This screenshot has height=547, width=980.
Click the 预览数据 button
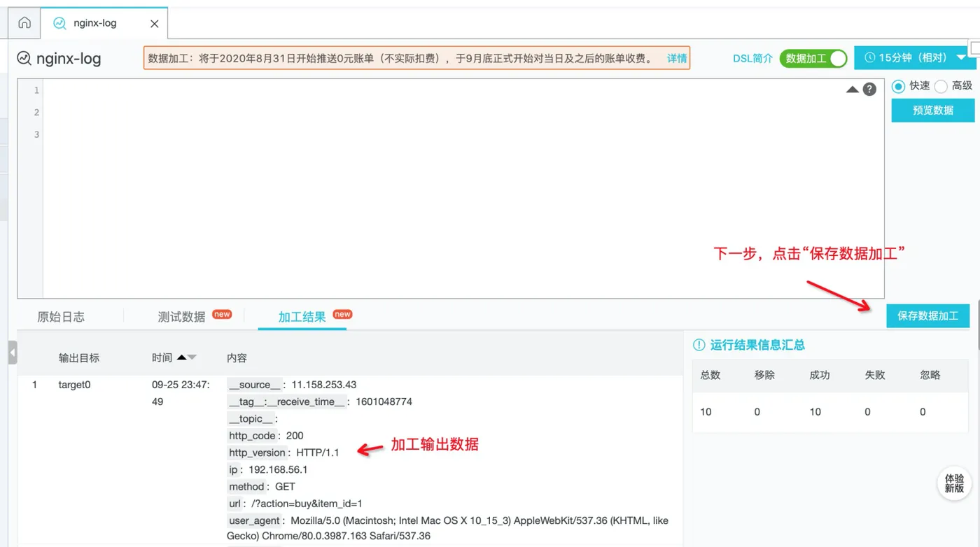[x=933, y=110]
